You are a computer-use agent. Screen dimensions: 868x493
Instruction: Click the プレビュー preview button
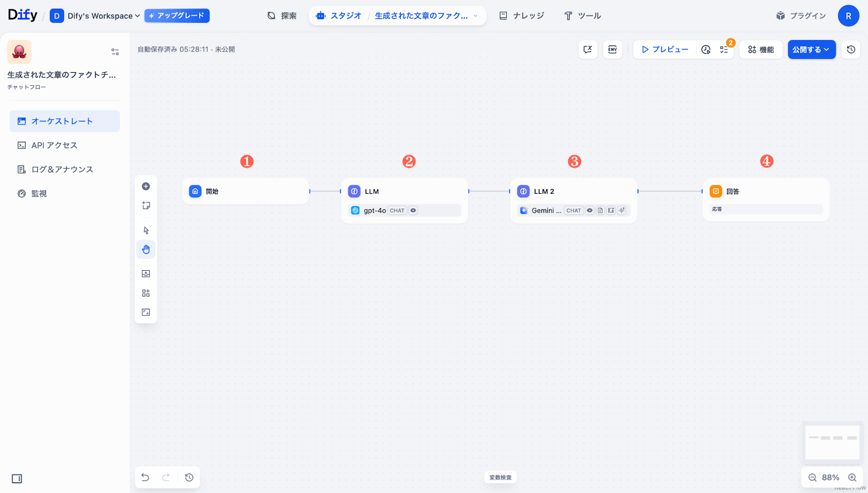(x=665, y=49)
